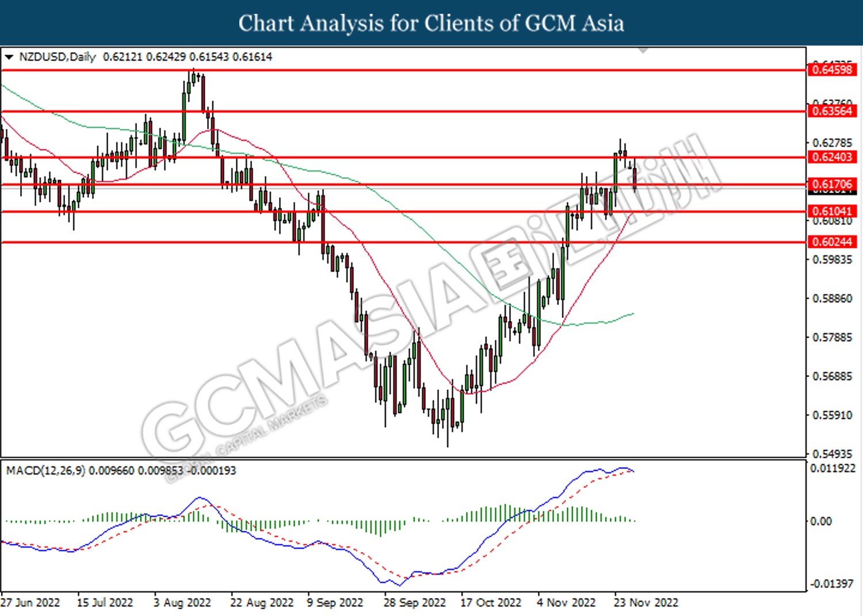Select the 0.61041 price level label
The height and width of the screenshot is (616, 863).
click(832, 211)
